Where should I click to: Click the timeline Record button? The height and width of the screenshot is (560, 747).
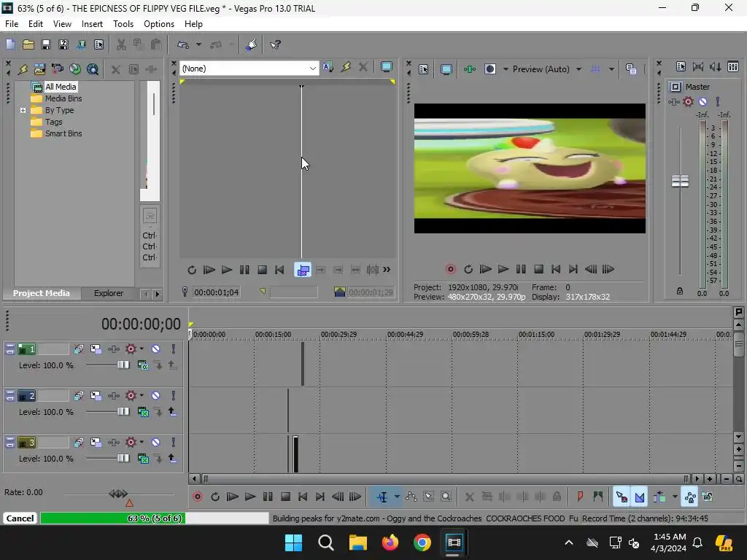click(198, 497)
